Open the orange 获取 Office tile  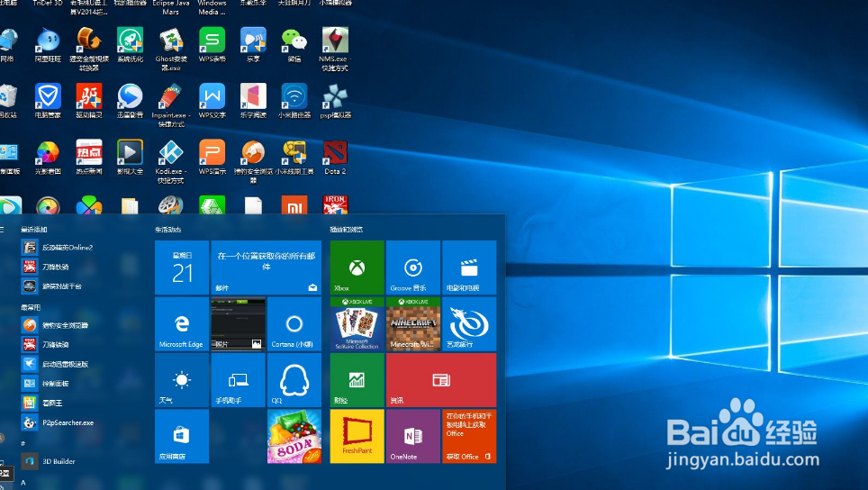click(x=469, y=436)
